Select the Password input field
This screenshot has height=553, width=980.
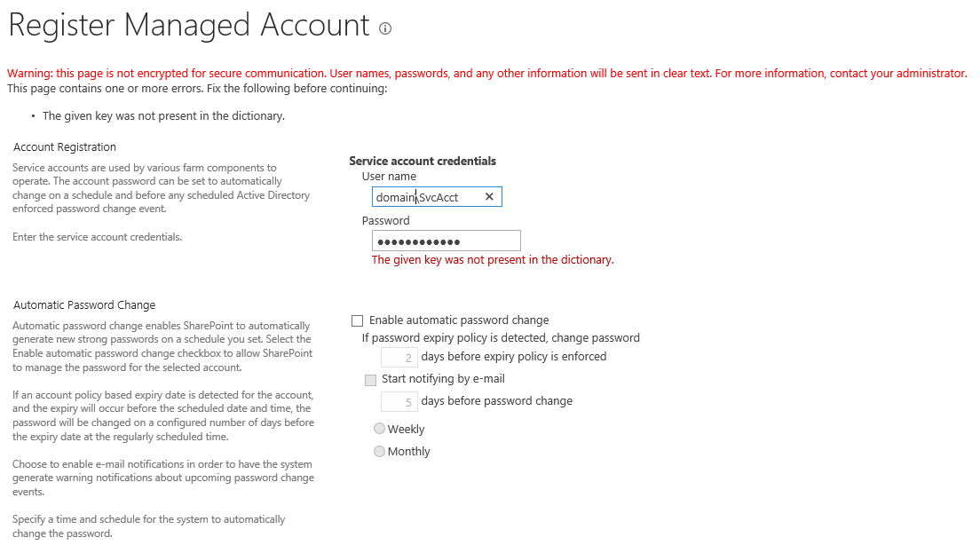click(447, 241)
